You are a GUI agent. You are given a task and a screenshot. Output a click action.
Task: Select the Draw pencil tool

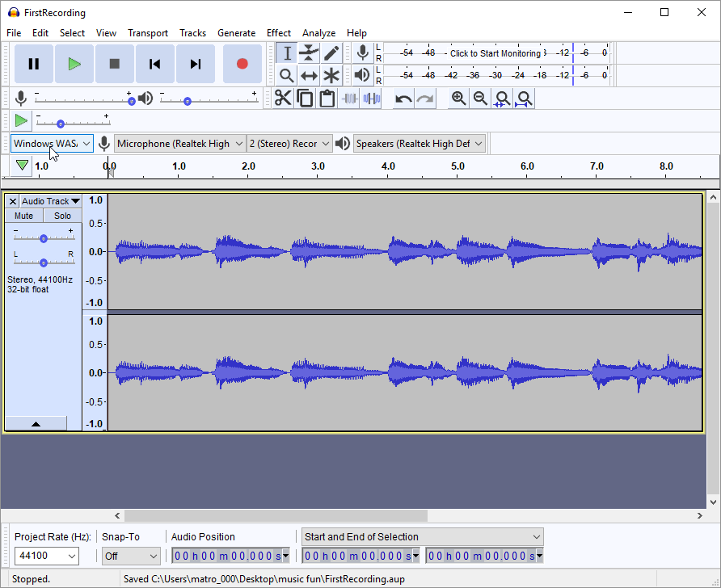pyautogui.click(x=331, y=53)
